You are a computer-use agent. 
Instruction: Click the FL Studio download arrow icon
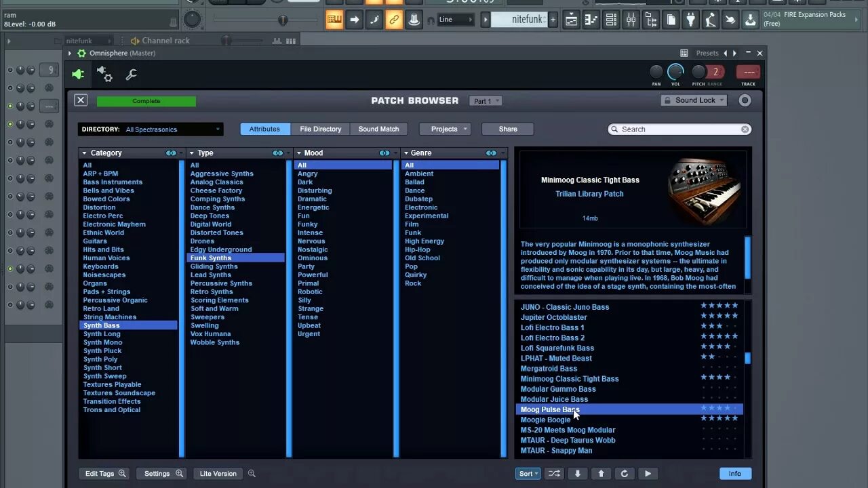tap(750, 20)
